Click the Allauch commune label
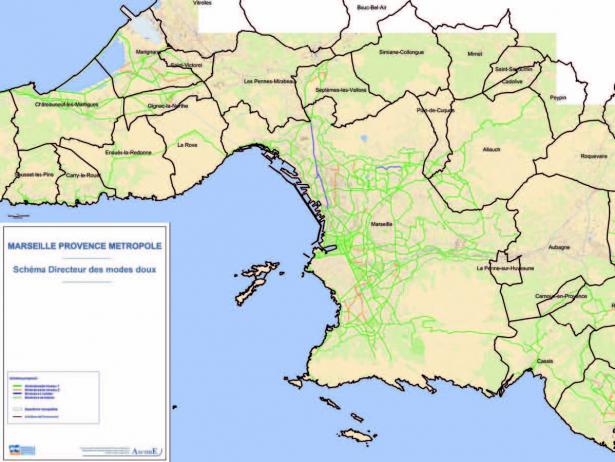 point(491,149)
